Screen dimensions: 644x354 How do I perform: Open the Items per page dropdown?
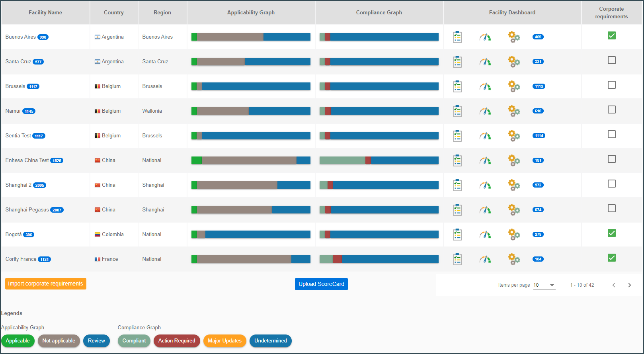(x=544, y=285)
